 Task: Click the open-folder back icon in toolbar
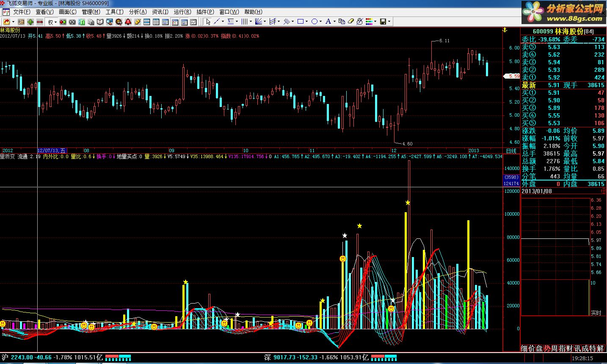[7, 22]
